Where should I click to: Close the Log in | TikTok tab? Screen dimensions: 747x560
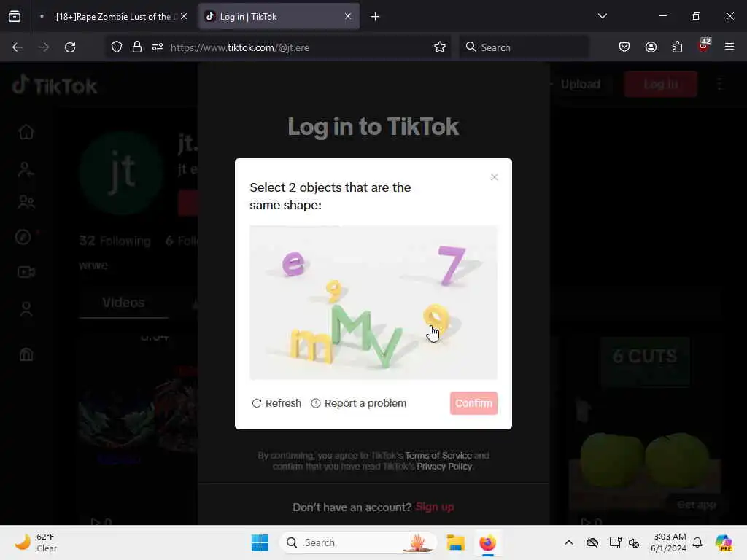coord(348,17)
